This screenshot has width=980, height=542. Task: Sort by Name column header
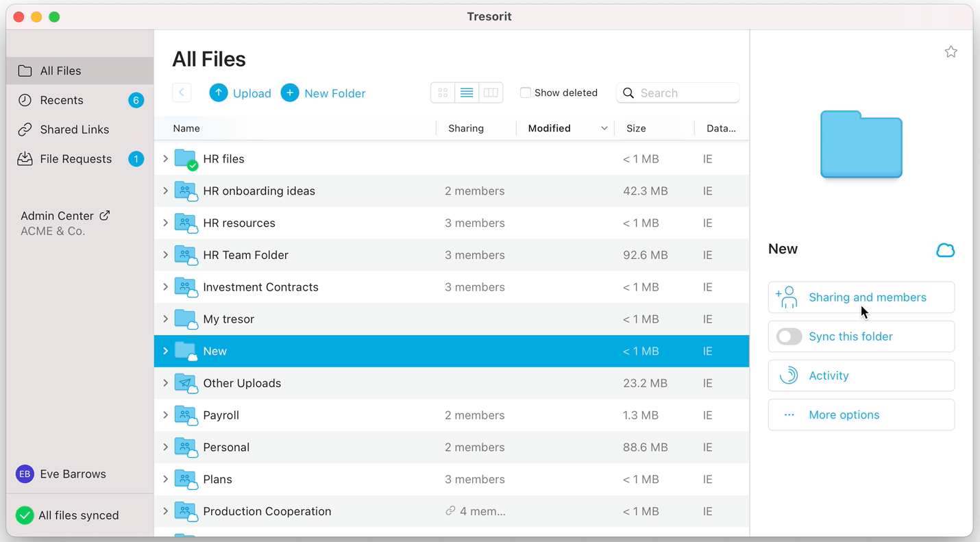186,128
